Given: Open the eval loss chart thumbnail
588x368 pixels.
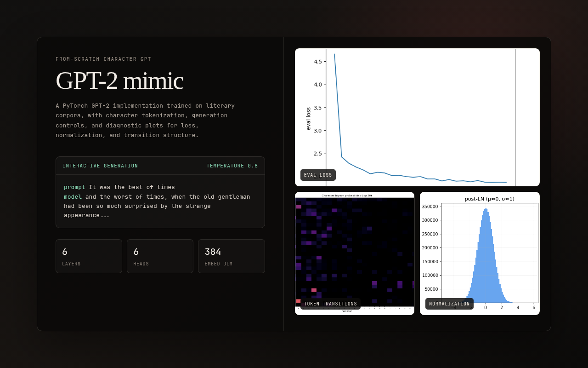Looking at the screenshot, I should [x=417, y=117].
